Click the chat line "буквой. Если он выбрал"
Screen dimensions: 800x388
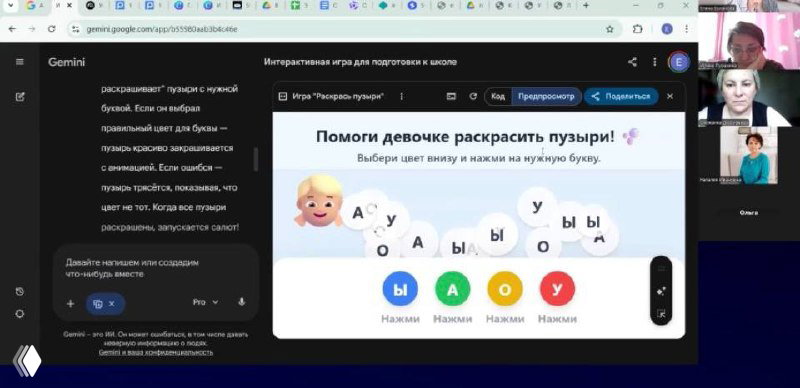(x=151, y=109)
